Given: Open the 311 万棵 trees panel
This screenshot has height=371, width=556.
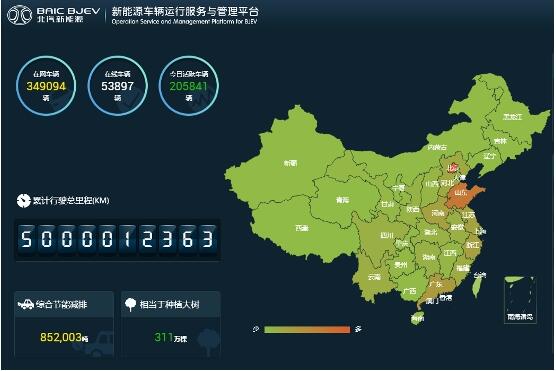Looking at the screenshot, I should [171, 324].
